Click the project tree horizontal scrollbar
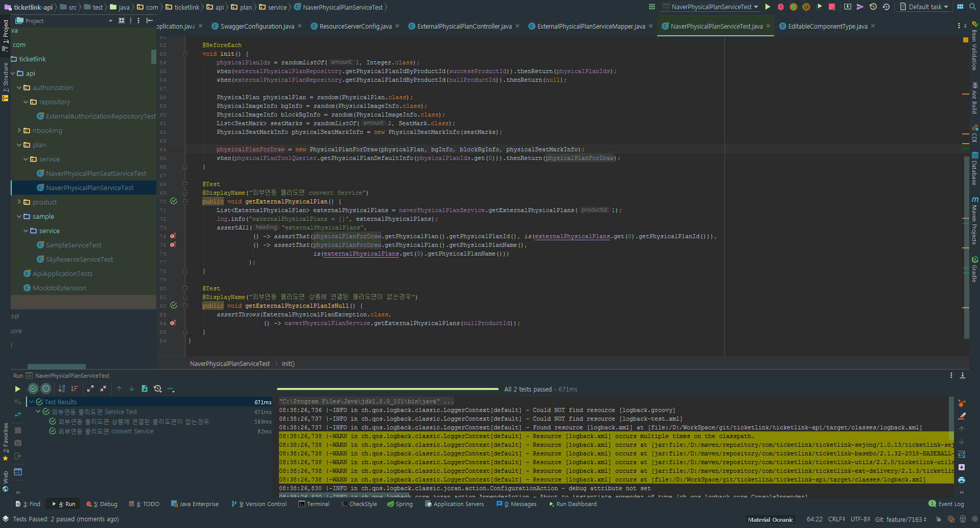 point(56,366)
